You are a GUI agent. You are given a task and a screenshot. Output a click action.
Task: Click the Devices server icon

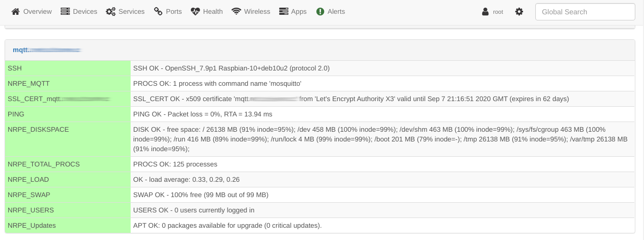(65, 11)
